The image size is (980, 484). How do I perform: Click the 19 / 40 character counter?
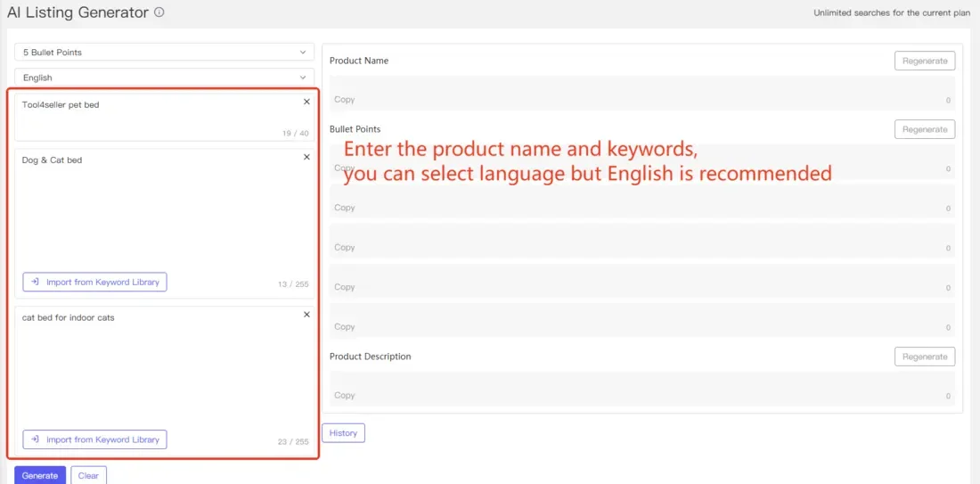pos(295,133)
